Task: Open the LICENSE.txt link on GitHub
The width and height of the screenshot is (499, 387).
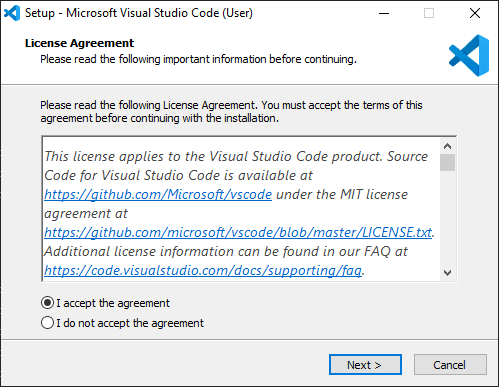Action: (x=238, y=232)
